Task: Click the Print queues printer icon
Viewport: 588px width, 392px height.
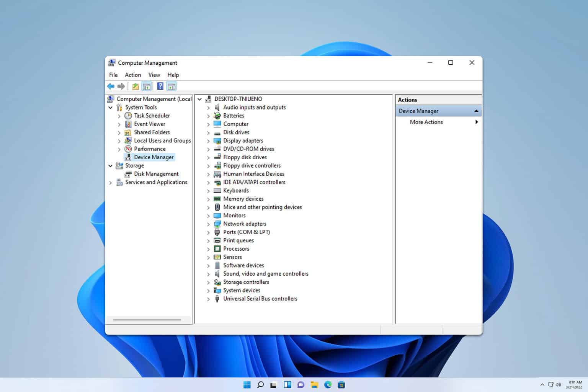Action: tap(217, 240)
